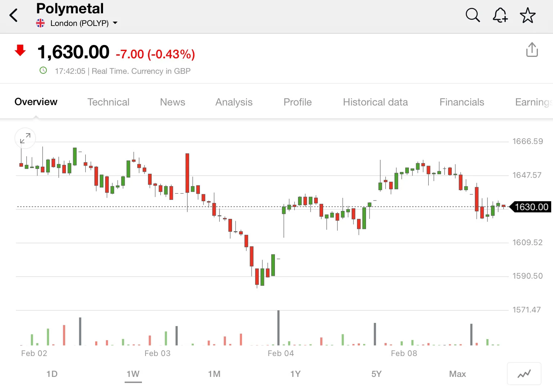The width and height of the screenshot is (553, 392).
Task: Click the Polymetal title text
Action: (x=70, y=8)
